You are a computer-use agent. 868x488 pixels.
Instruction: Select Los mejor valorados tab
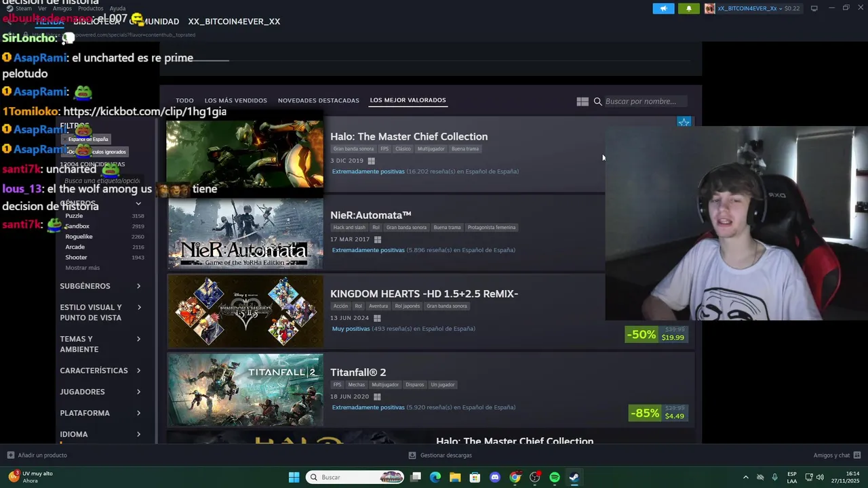pos(408,100)
